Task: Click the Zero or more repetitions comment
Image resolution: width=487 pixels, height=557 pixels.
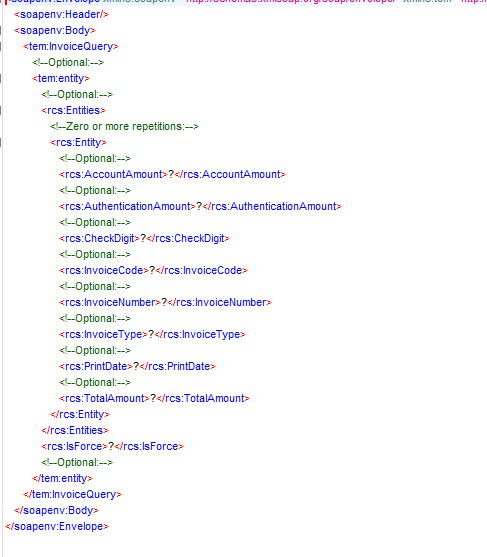Action: (x=124, y=126)
